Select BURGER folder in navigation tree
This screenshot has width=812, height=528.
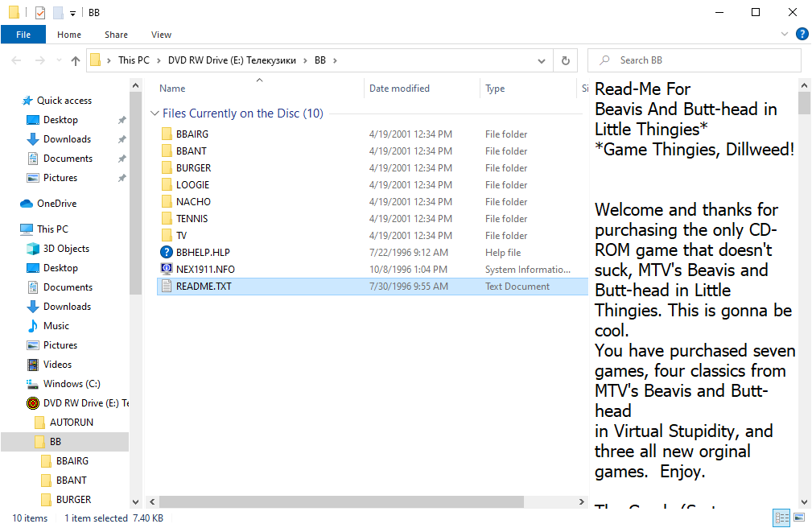point(73,500)
